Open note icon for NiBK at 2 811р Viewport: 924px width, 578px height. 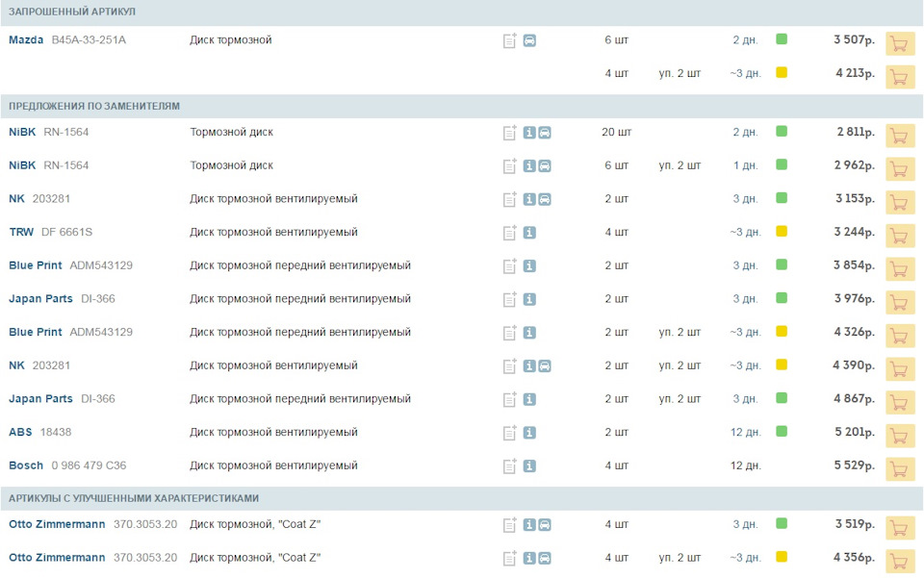point(510,133)
